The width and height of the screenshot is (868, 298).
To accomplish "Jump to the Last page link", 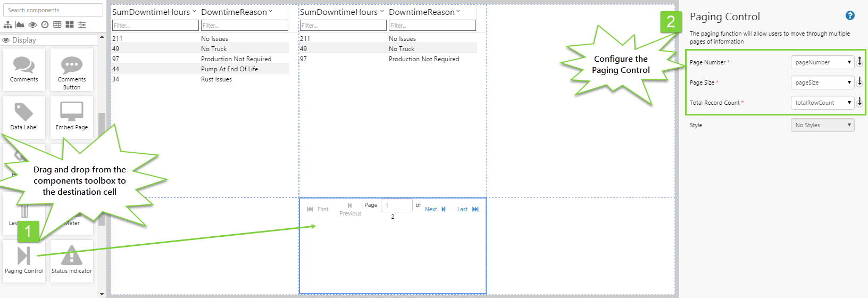I will (x=468, y=209).
